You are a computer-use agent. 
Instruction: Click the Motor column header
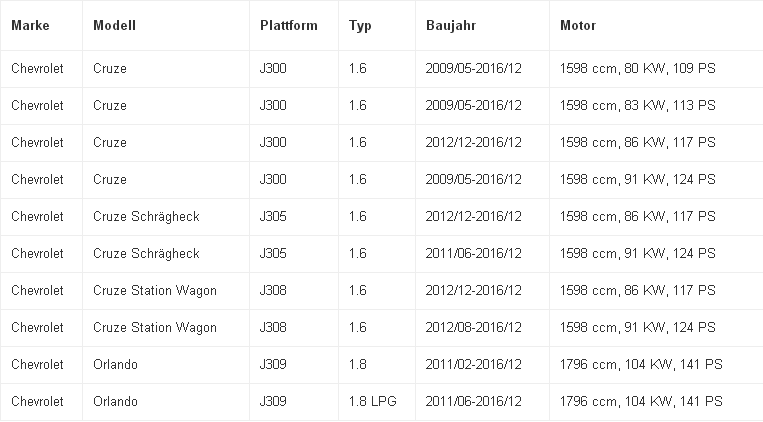[x=578, y=25]
